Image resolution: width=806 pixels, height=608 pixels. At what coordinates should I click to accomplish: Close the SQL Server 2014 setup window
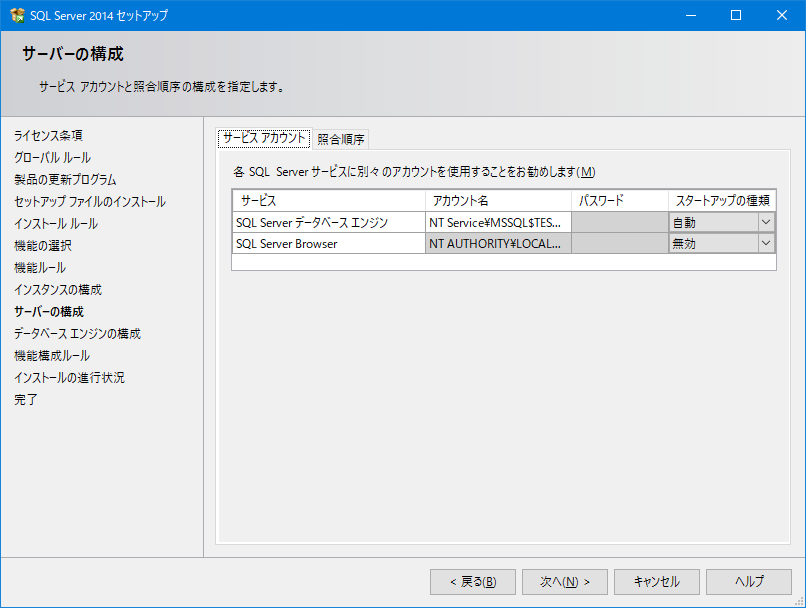tap(782, 15)
